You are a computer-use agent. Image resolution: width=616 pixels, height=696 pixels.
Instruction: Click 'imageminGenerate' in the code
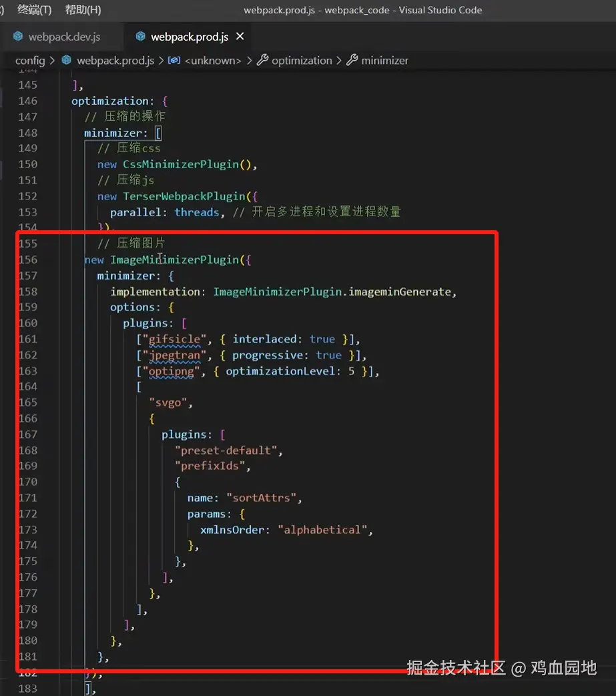pos(399,292)
